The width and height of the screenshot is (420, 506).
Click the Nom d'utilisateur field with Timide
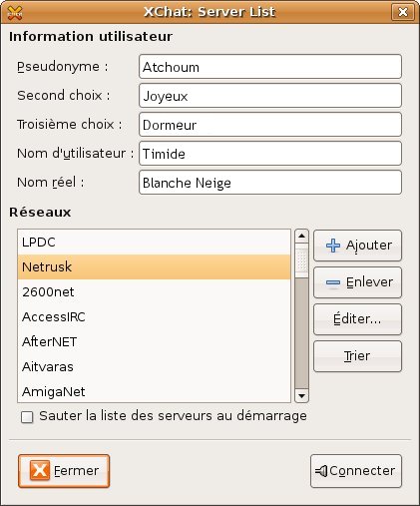tap(270, 154)
